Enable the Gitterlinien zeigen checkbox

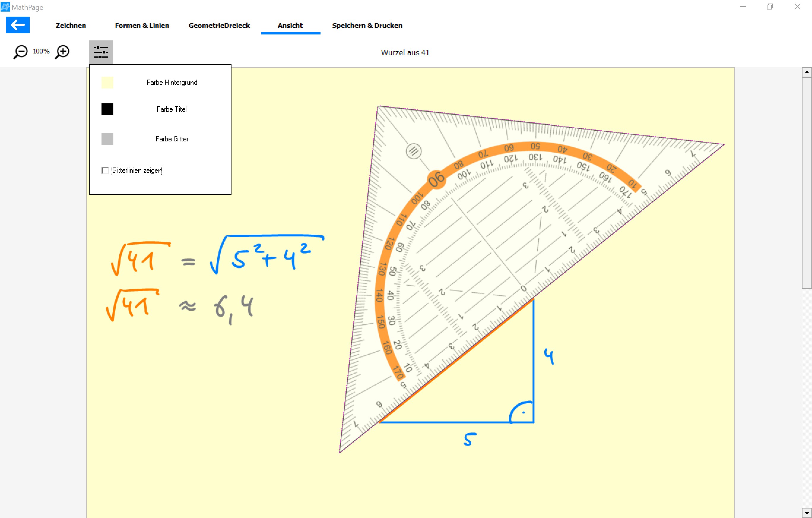point(105,171)
